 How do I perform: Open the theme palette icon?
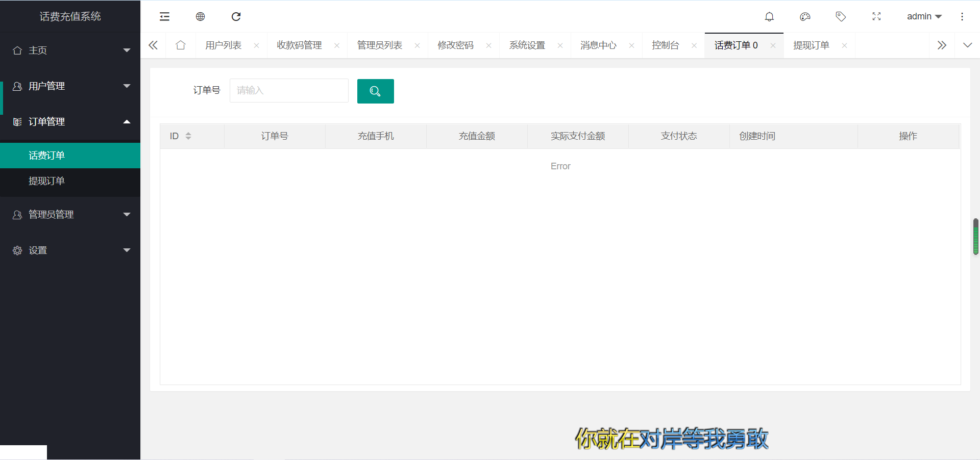click(x=805, y=17)
